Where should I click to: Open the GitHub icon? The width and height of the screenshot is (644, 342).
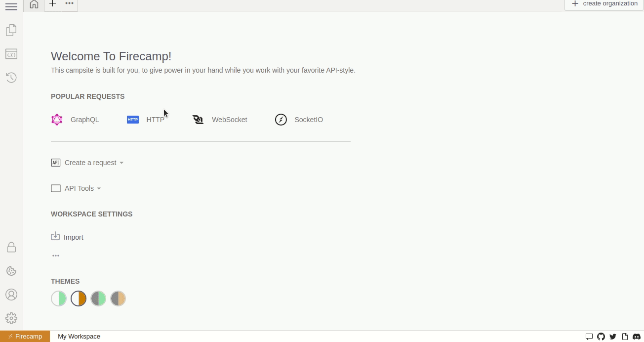[601, 337]
